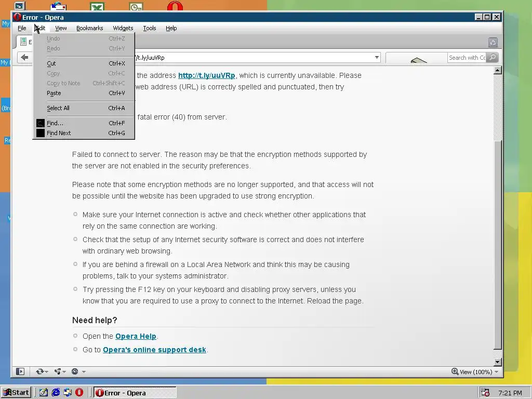The image size is (532, 399).
Task: Launch Internet Explorer from quick launch
Action: click(x=56, y=393)
